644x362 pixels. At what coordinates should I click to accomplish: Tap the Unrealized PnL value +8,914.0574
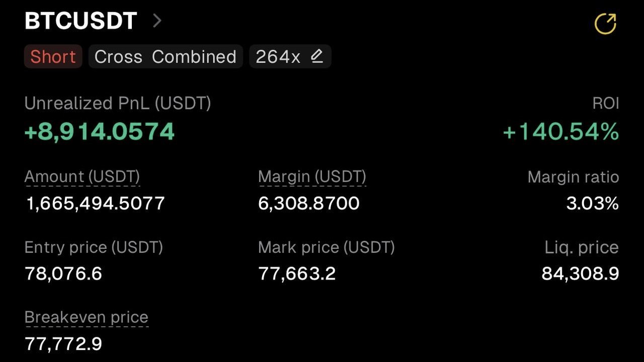[100, 132]
